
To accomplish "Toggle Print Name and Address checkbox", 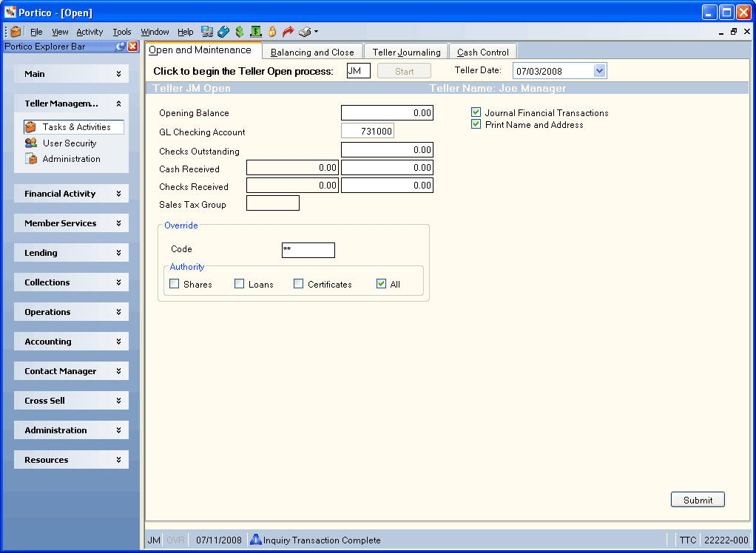I will click(476, 124).
